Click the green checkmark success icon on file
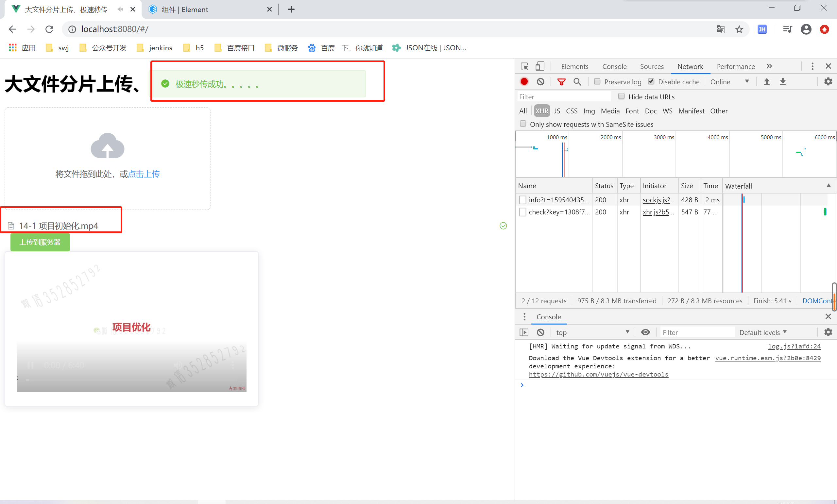The image size is (837, 504). [x=503, y=226]
